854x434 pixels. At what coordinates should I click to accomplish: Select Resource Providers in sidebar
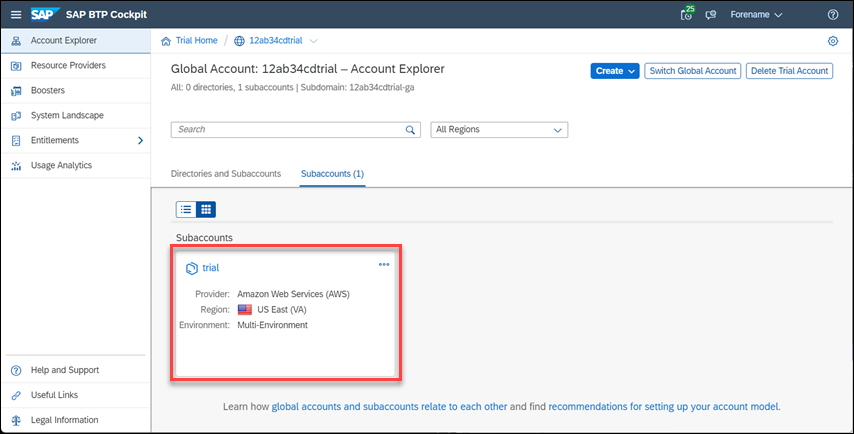tap(75, 65)
